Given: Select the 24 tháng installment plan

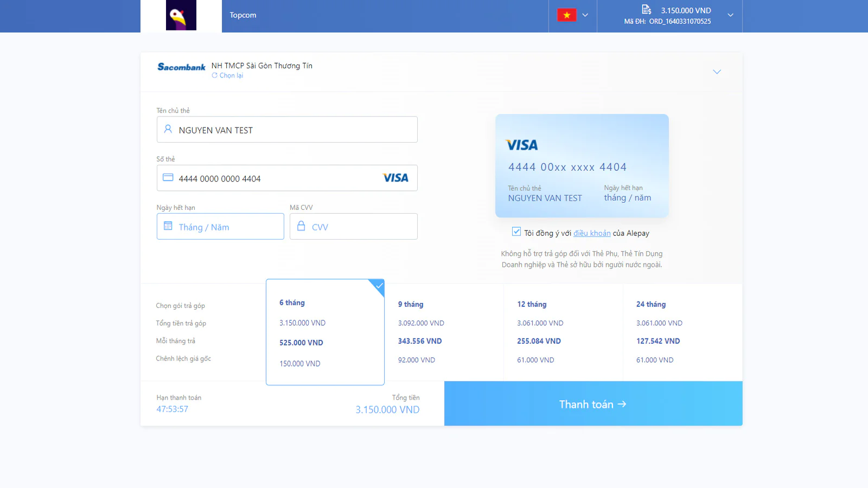Looking at the screenshot, I should pyautogui.click(x=682, y=332).
